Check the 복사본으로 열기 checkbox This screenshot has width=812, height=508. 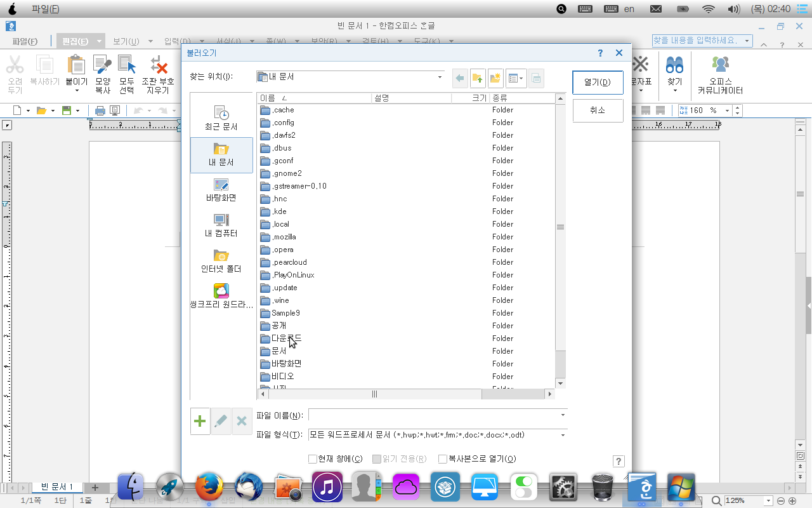pyautogui.click(x=443, y=459)
